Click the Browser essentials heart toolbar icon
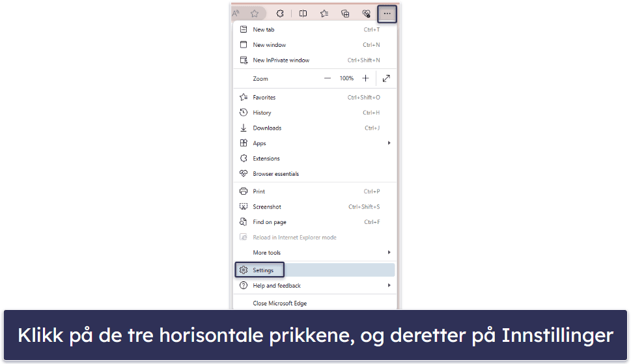 (x=366, y=14)
